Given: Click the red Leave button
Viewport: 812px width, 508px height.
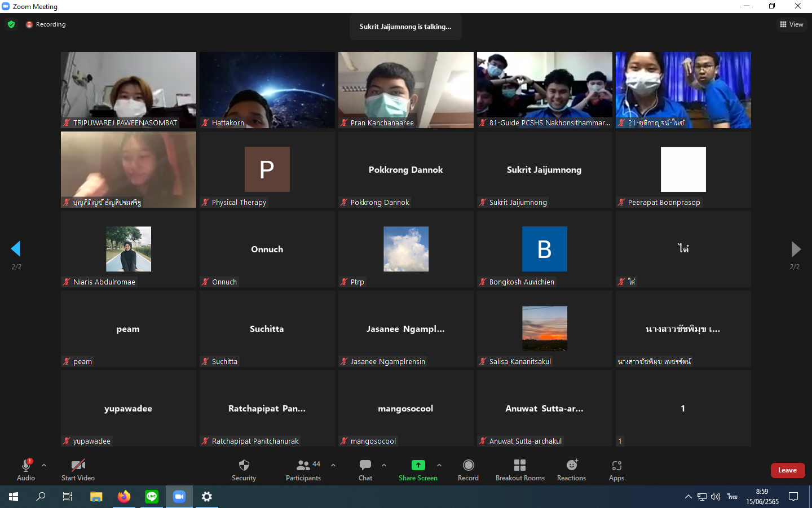Looking at the screenshot, I should click(787, 470).
